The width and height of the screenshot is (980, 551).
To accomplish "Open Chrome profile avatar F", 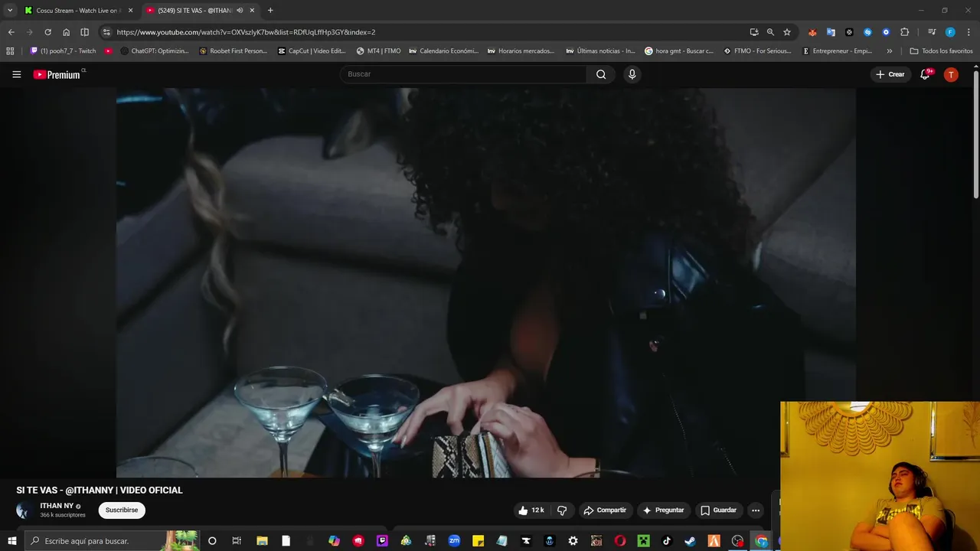I will click(x=950, y=32).
